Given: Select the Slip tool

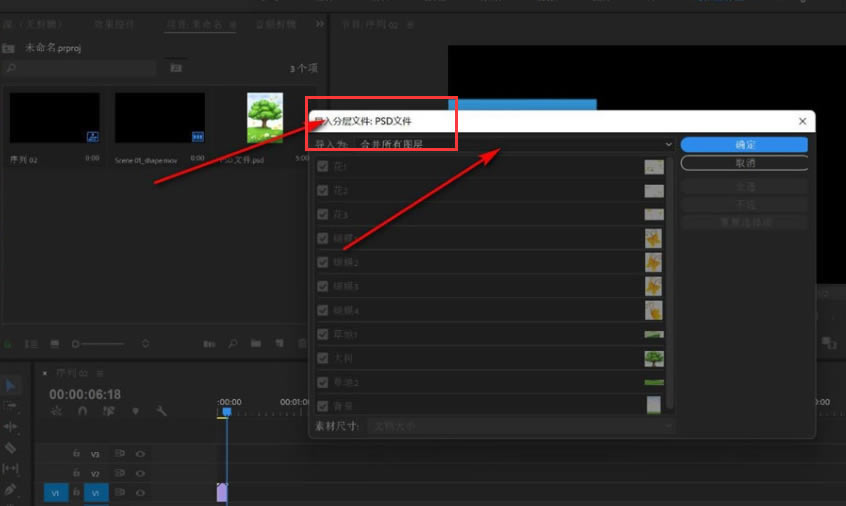Looking at the screenshot, I should (10, 468).
